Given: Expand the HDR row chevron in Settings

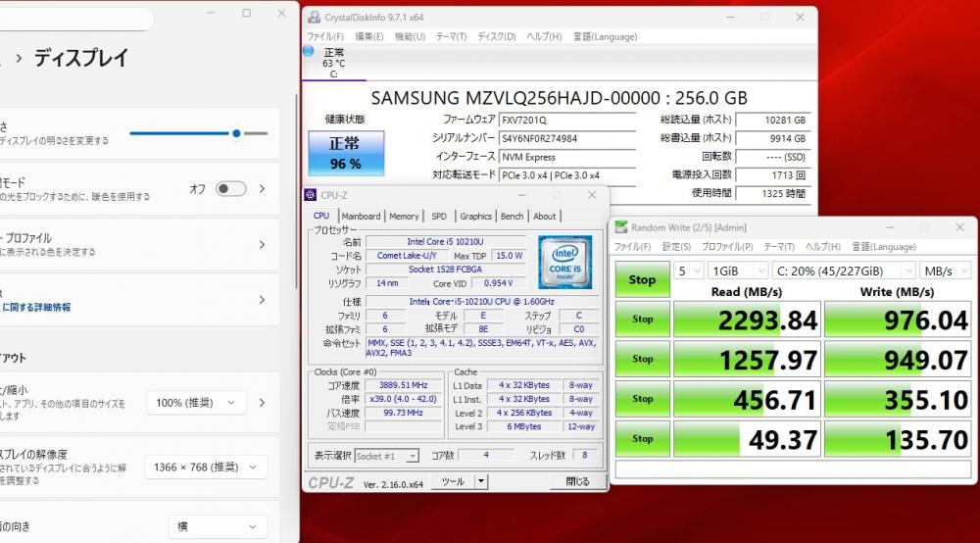Looking at the screenshot, I should point(262,300).
